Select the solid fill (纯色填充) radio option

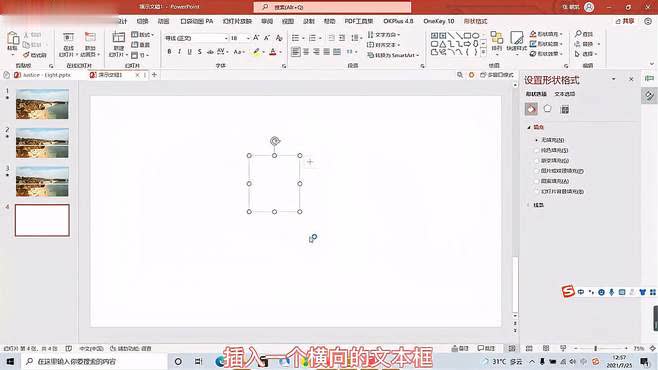[x=552, y=150]
